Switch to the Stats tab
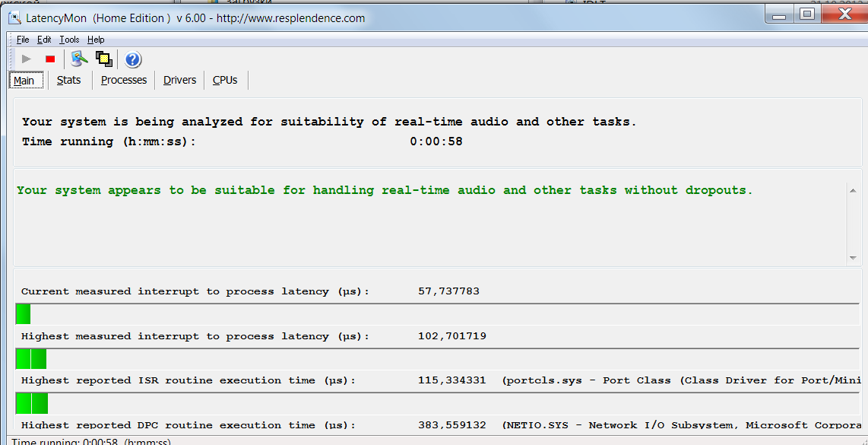 coord(68,81)
